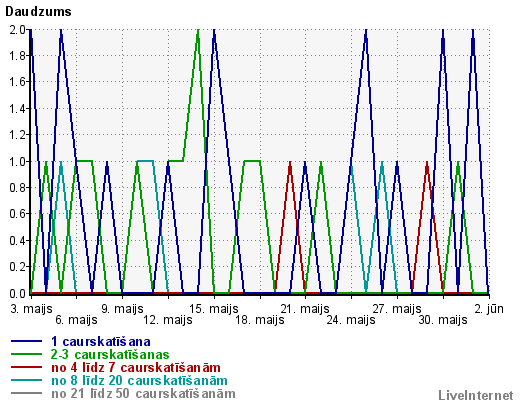Image resolution: width=520 pixels, height=405 pixels.
Task: Click the first red peak before 21. maijs
Action: (x=290, y=164)
